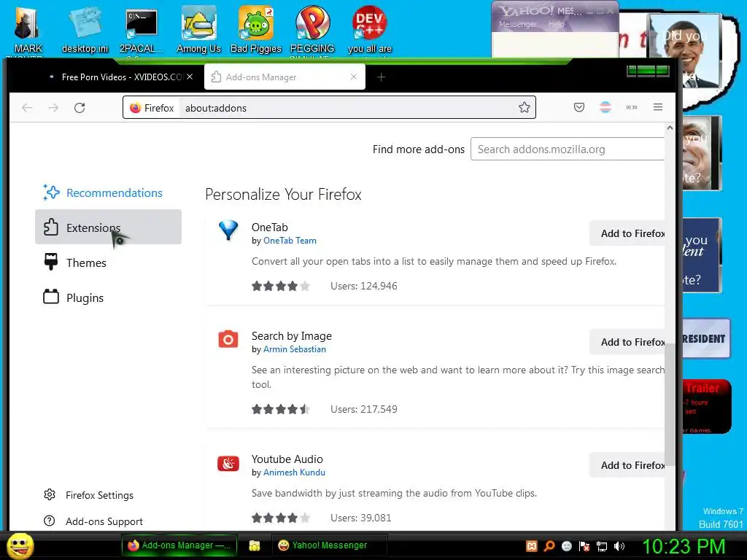The width and height of the screenshot is (747, 560).
Task: Click the Youtube Audio red icon
Action: (x=228, y=463)
